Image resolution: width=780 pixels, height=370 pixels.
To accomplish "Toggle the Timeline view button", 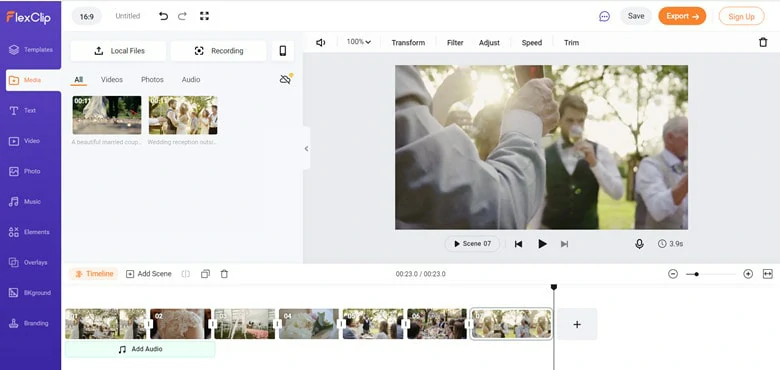I will (x=94, y=274).
